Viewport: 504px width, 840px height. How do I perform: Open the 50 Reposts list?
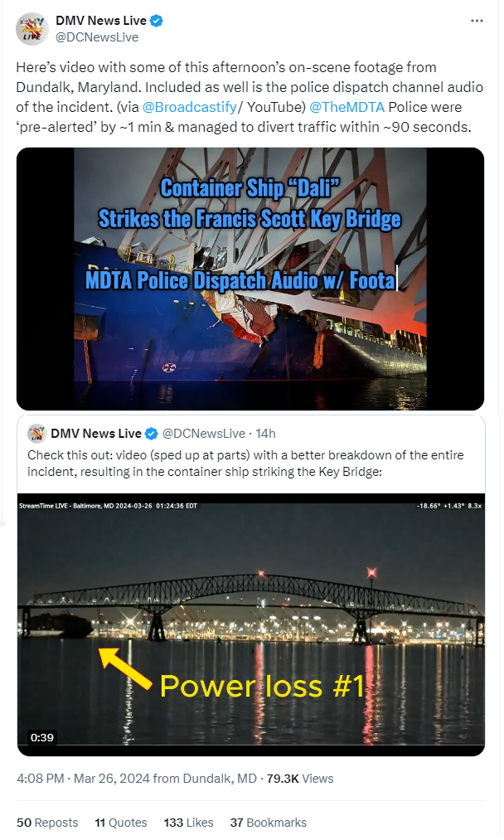(x=47, y=823)
